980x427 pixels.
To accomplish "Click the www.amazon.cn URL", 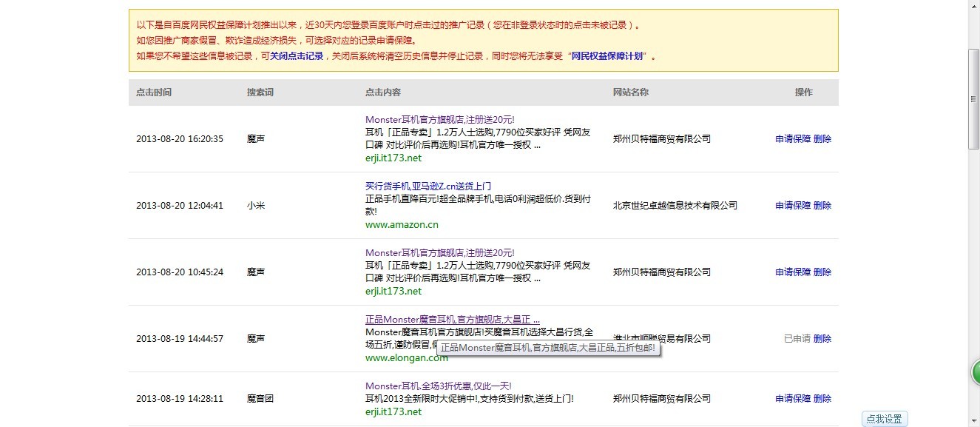I will pos(402,225).
